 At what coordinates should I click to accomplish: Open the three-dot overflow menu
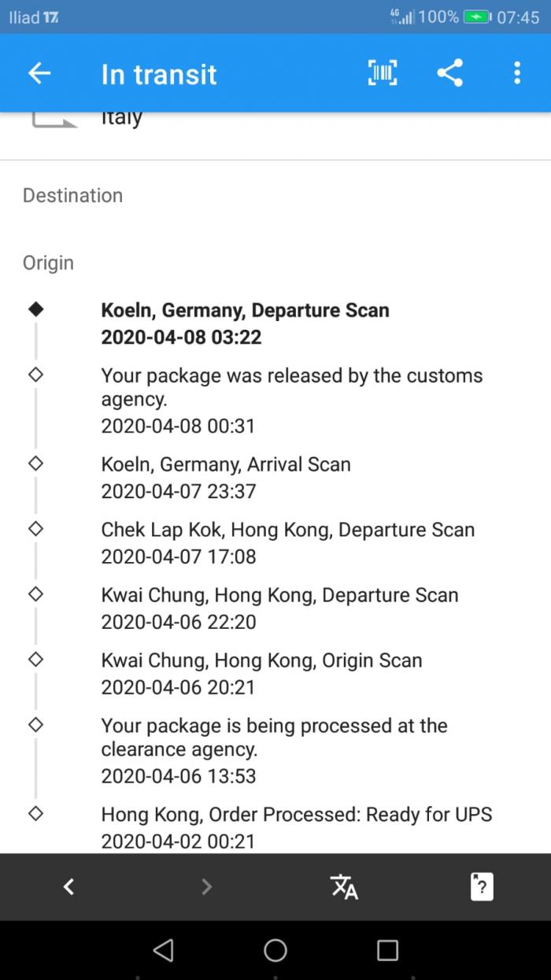point(516,73)
